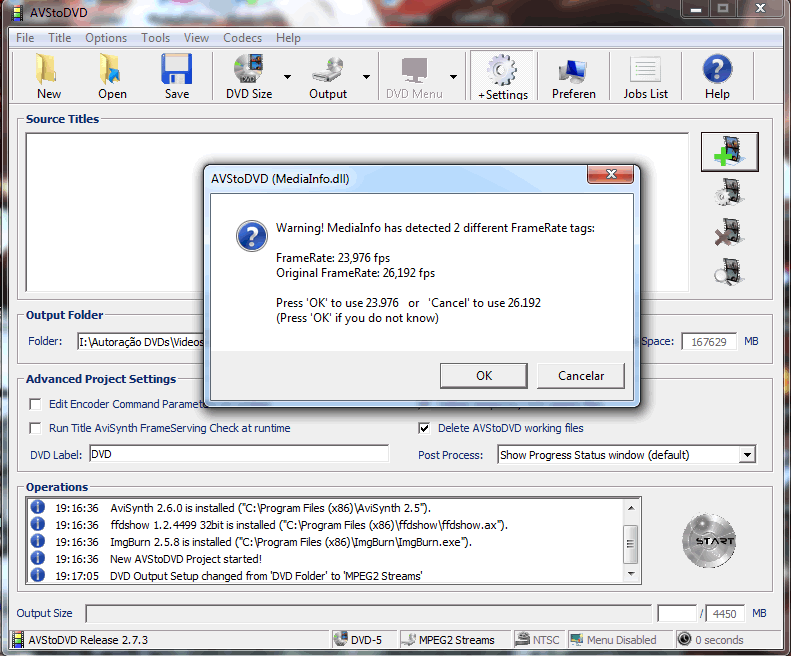Click the Help question mark icon
Viewport: 791px width, 656px height.
(x=717, y=69)
